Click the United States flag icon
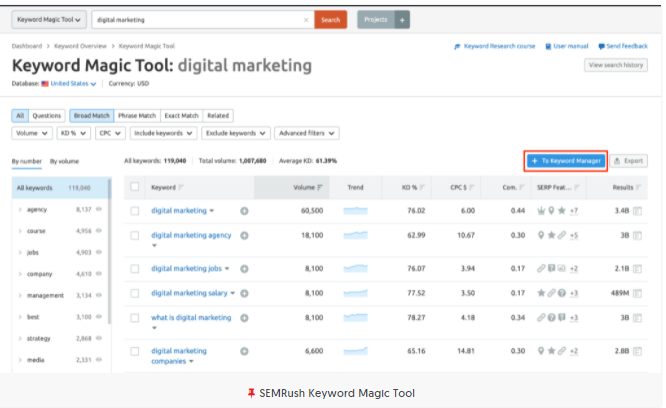The height and width of the screenshot is (408, 666). point(45,84)
